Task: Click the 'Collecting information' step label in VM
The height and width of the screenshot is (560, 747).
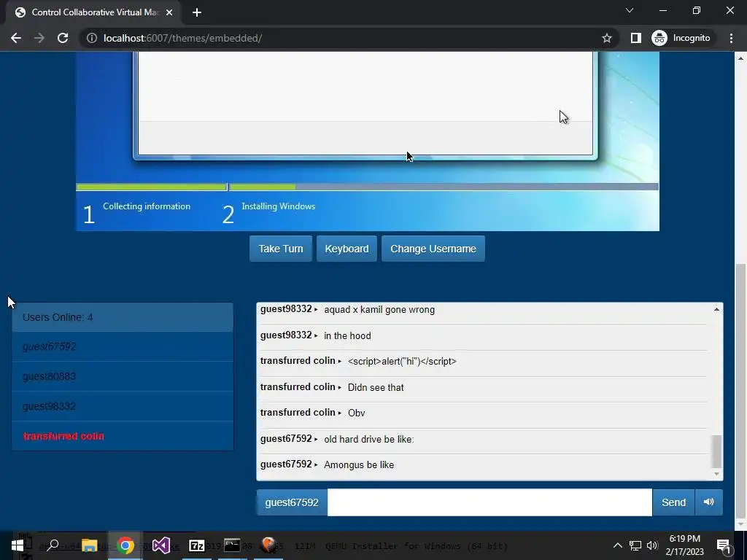Action: click(147, 206)
